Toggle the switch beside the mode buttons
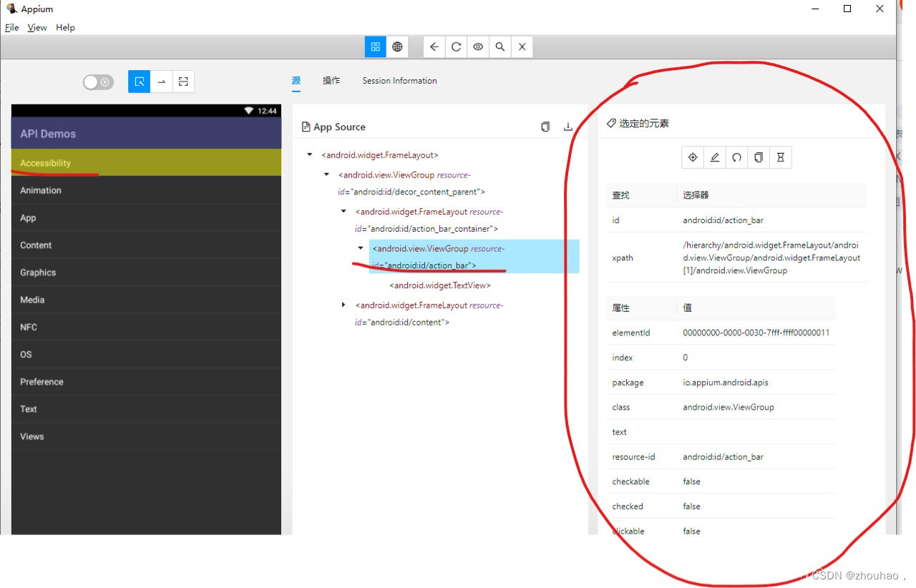Screen dimensions: 916x588 (x=98, y=82)
